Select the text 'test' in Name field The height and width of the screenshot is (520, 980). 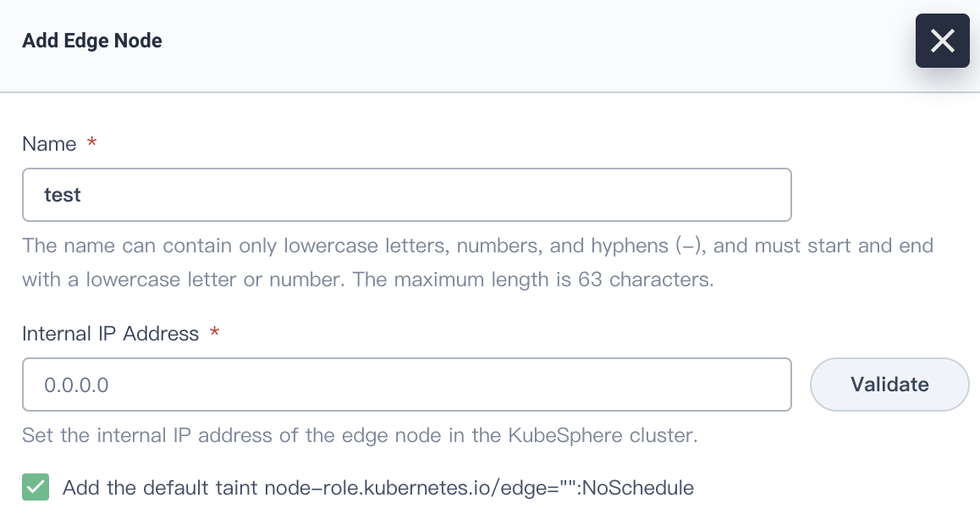(x=63, y=195)
